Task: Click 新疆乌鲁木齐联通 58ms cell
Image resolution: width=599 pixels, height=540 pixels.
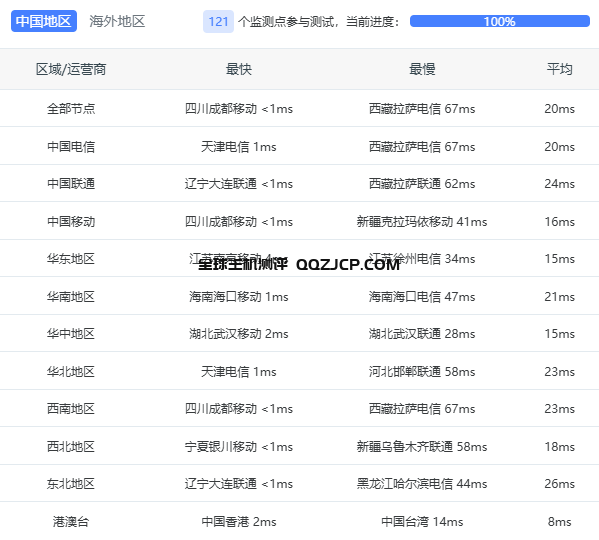Action: point(422,446)
